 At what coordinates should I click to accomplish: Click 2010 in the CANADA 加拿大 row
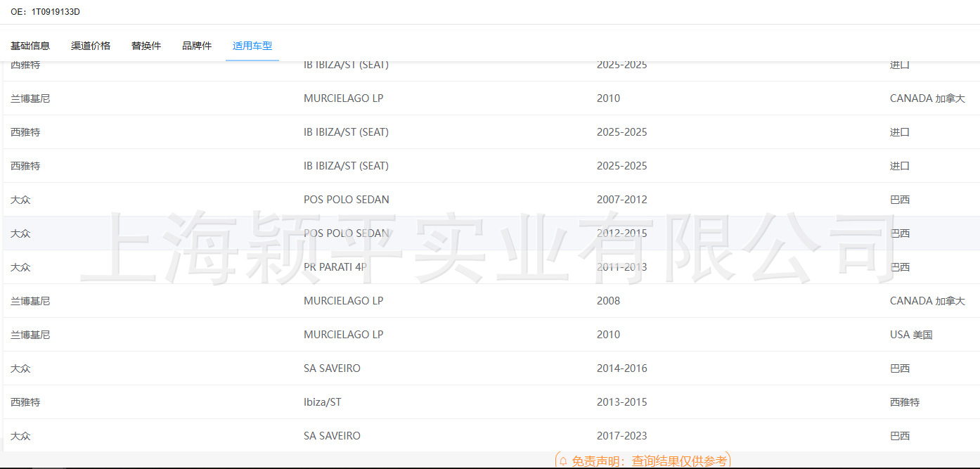coord(609,98)
